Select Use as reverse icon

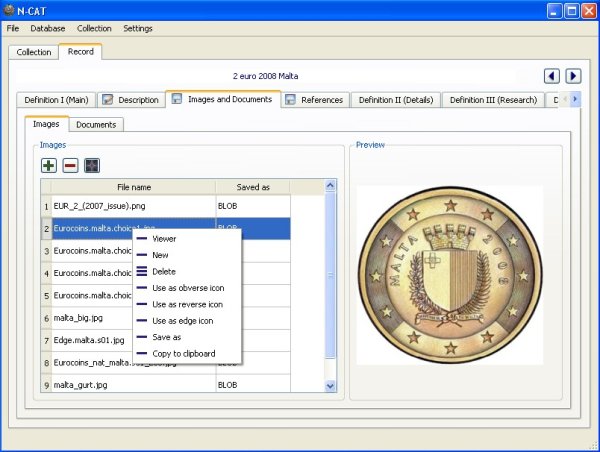187,305
